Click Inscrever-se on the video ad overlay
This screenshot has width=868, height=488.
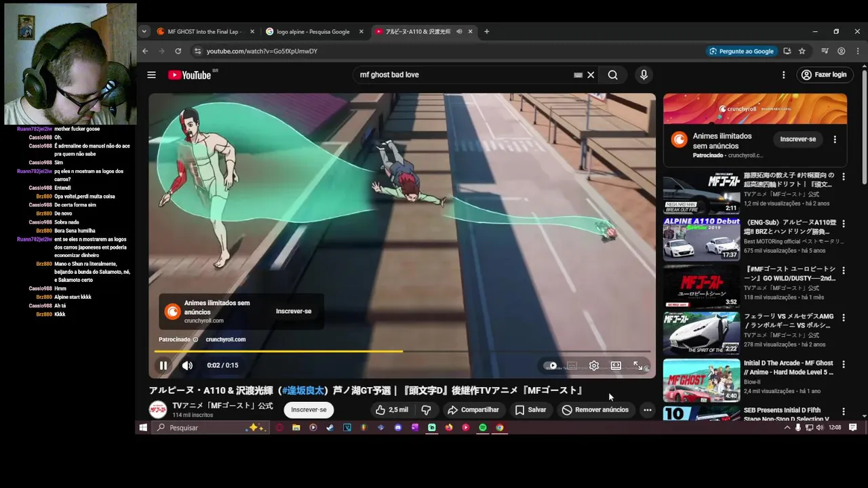tap(294, 311)
